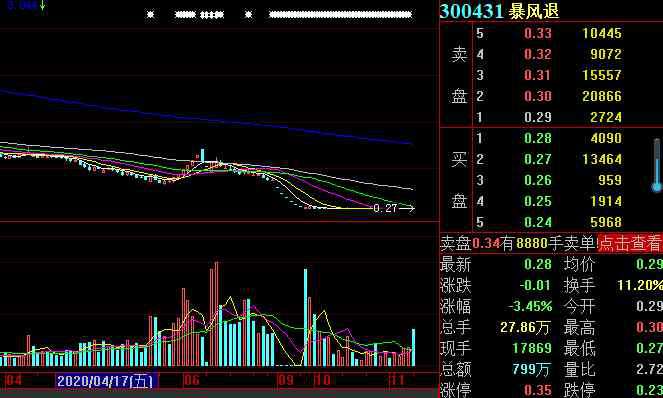Click the stock code 300431 title
663x398 pixels.
click(x=471, y=11)
